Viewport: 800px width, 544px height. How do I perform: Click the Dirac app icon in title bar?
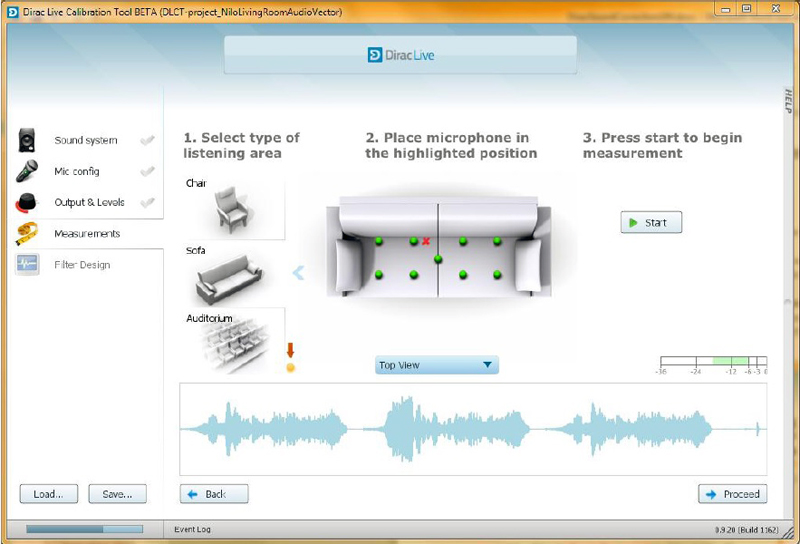(x=13, y=12)
